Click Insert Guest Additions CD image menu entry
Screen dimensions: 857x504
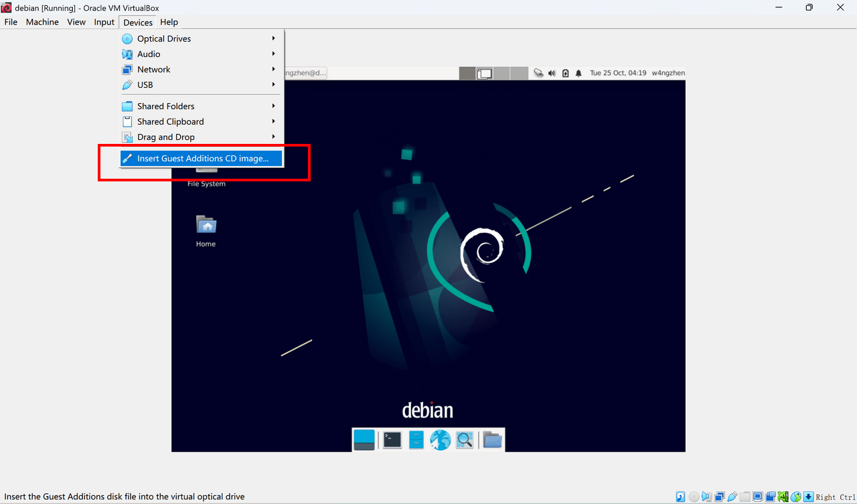coord(202,159)
